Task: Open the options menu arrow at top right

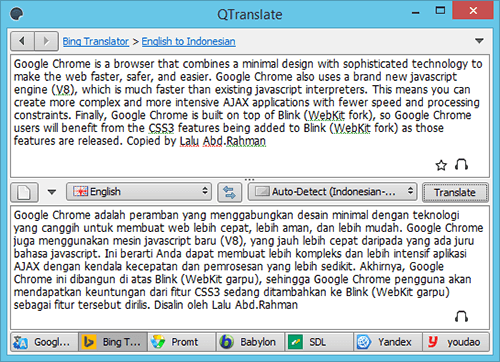Action: point(479,41)
